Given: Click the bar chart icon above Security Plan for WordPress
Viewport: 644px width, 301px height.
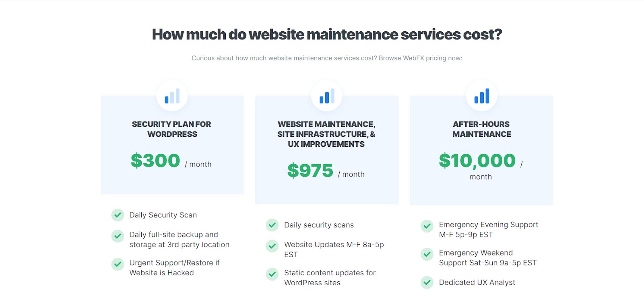Looking at the screenshot, I should [x=172, y=96].
